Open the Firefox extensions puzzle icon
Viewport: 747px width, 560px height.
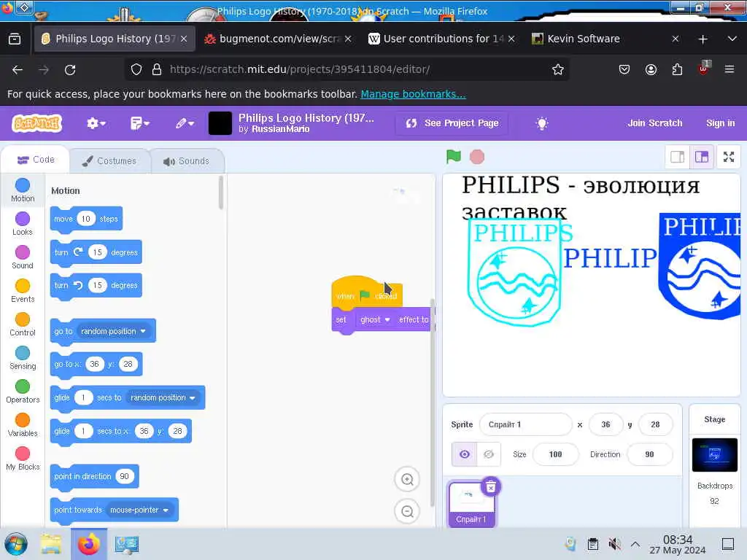[677, 69]
